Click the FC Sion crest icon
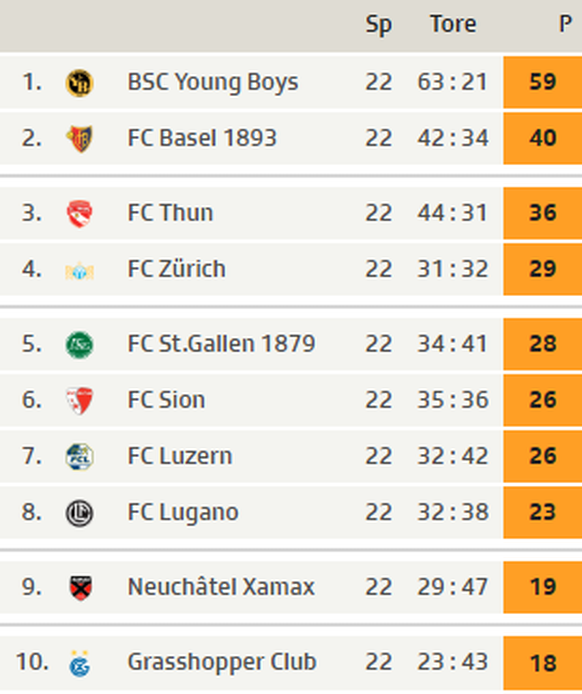The image size is (582, 694). [x=80, y=401]
